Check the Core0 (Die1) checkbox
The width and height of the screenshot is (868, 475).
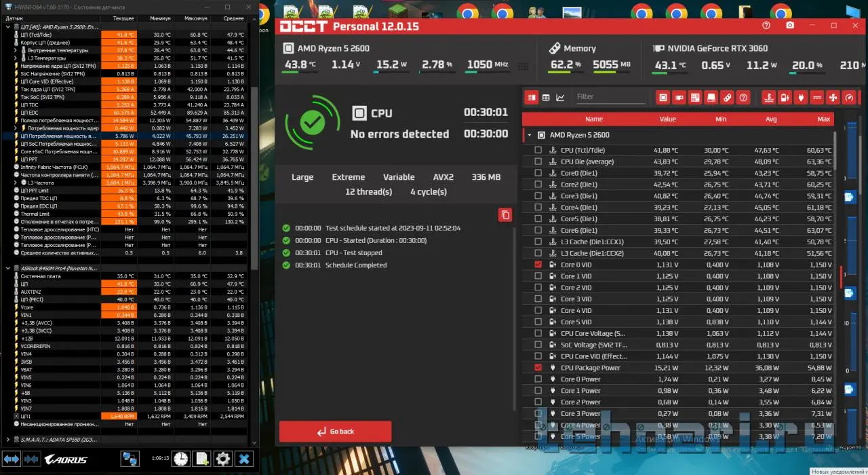coord(538,173)
